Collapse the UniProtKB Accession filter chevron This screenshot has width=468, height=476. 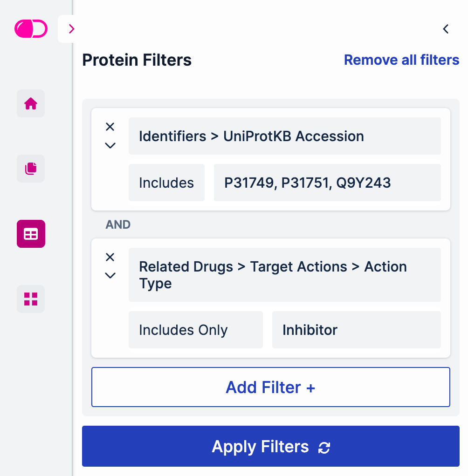coord(110,145)
